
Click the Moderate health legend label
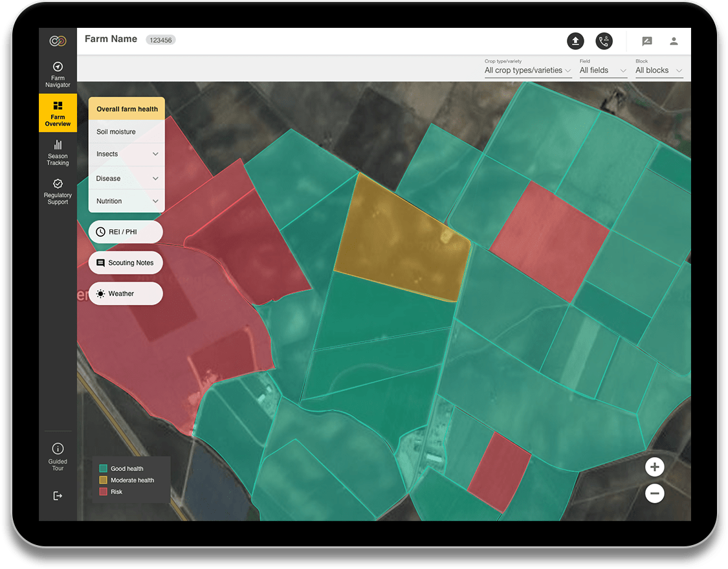(x=132, y=480)
